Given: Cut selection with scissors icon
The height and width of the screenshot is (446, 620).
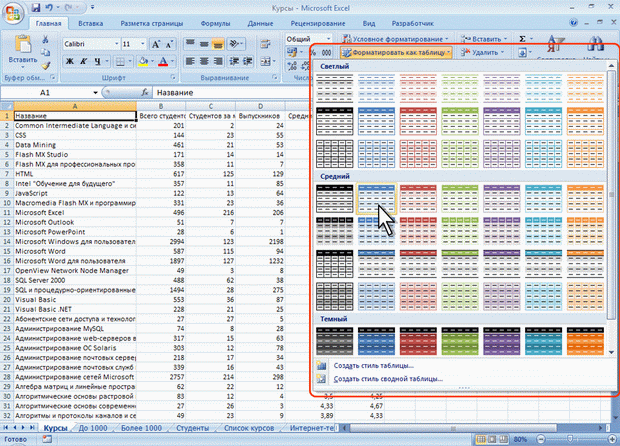Looking at the screenshot, I should point(45,40).
